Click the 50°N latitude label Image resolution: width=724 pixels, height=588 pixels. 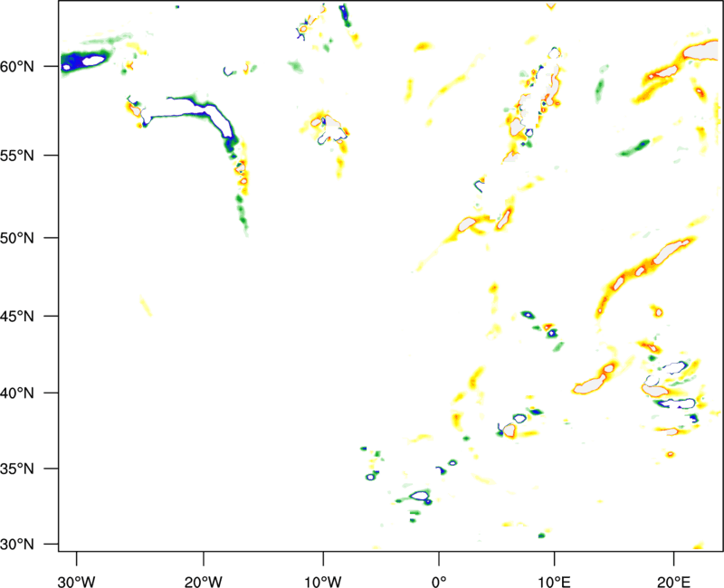click(x=17, y=238)
